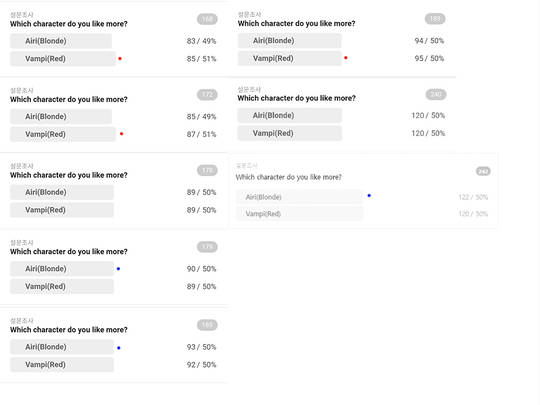Click the vote-count badge above the 85 / 49% result
This screenshot has height=405, width=540.
pos(207,94)
